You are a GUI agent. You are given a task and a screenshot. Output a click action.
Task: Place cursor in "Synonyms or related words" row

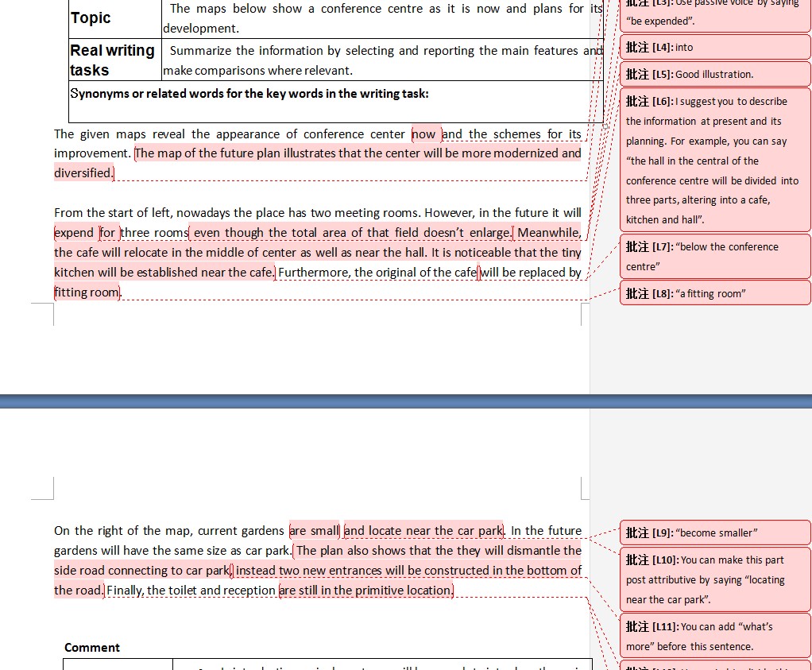click(x=335, y=102)
